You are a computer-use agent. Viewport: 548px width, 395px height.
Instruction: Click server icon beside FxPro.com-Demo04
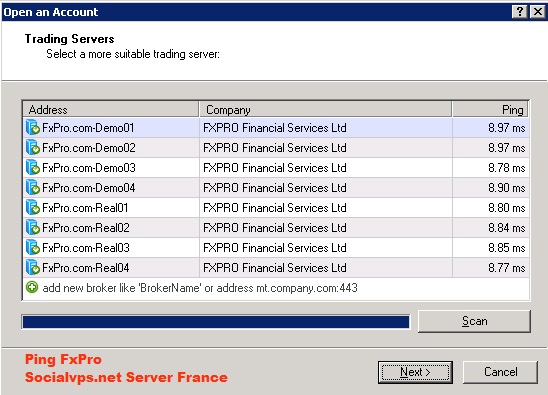click(33, 188)
